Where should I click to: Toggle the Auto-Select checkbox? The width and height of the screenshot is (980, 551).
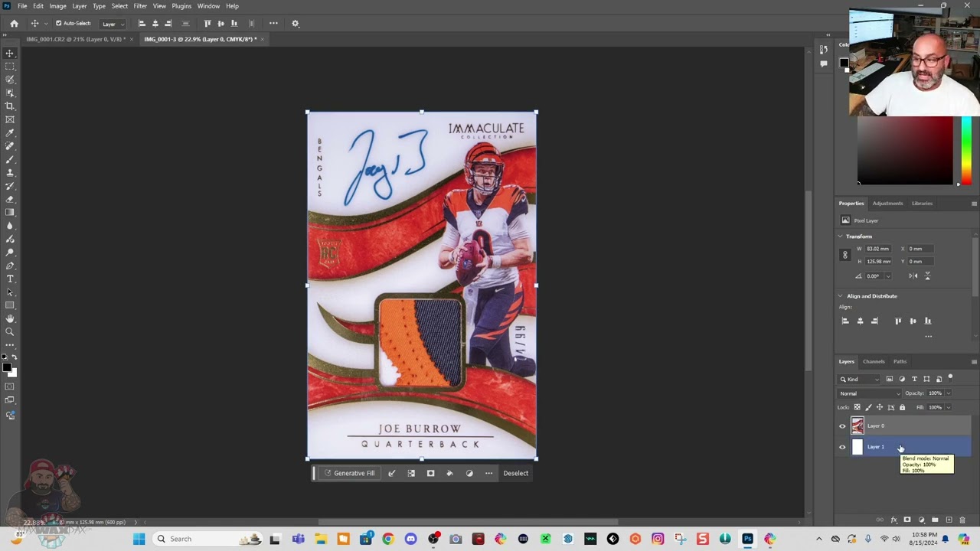(58, 23)
